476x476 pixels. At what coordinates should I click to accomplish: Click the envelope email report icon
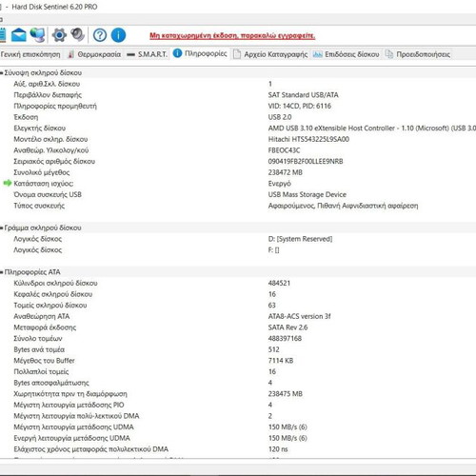tap(19, 35)
